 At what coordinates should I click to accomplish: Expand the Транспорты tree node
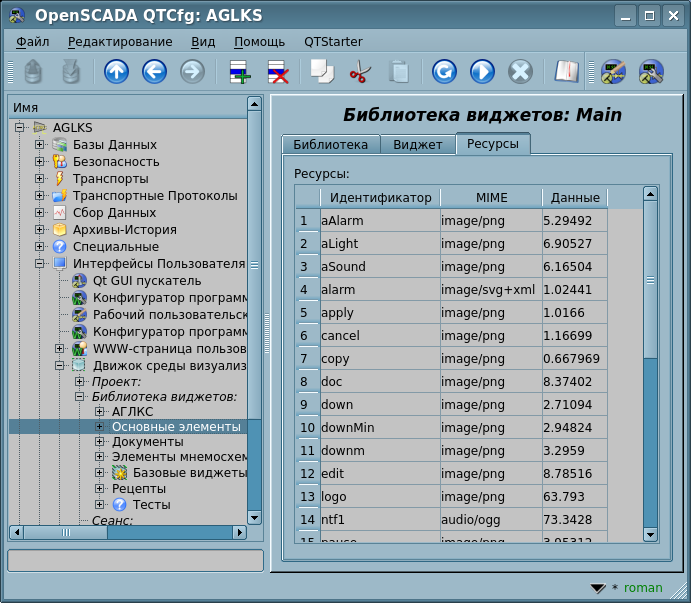coord(40,179)
